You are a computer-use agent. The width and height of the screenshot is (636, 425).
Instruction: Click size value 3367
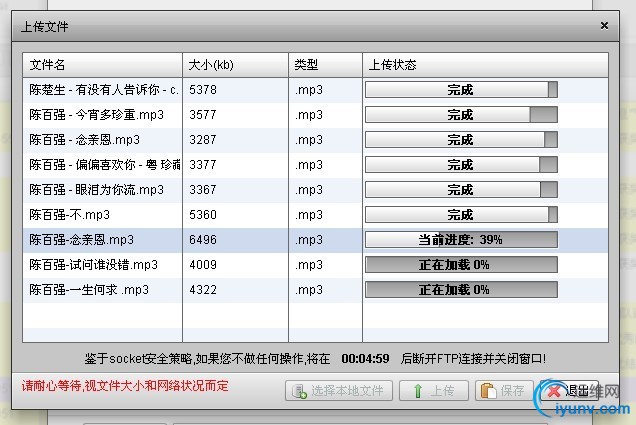(x=203, y=190)
